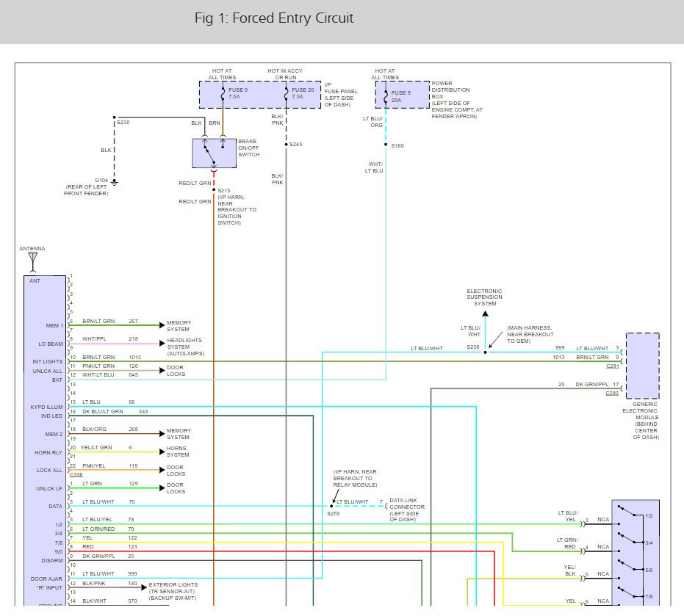Screen dimensions: 684x616
Task: Click the Horns System arrow
Action: [162, 452]
